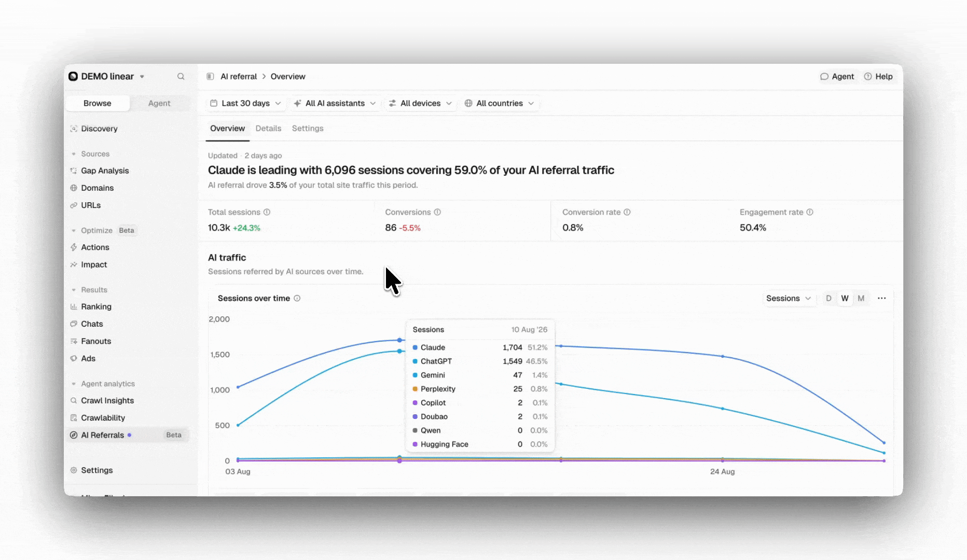This screenshot has height=560, width=967.
Task: Click the Ranking bar chart icon
Action: pyautogui.click(x=74, y=306)
